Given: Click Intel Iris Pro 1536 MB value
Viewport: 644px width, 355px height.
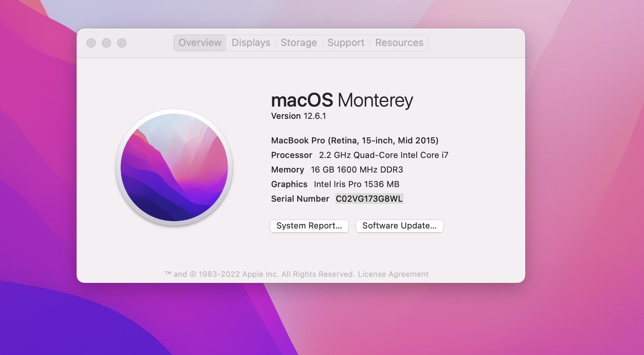Looking at the screenshot, I should tap(356, 184).
